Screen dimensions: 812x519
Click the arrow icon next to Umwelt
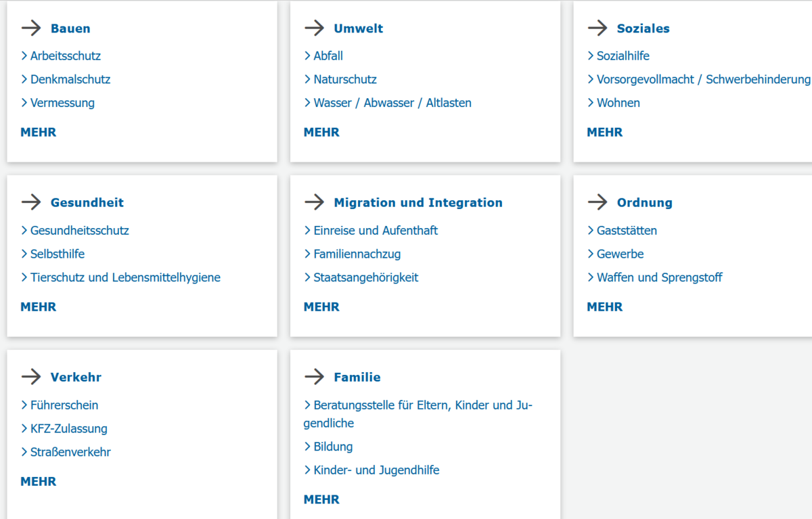315,28
